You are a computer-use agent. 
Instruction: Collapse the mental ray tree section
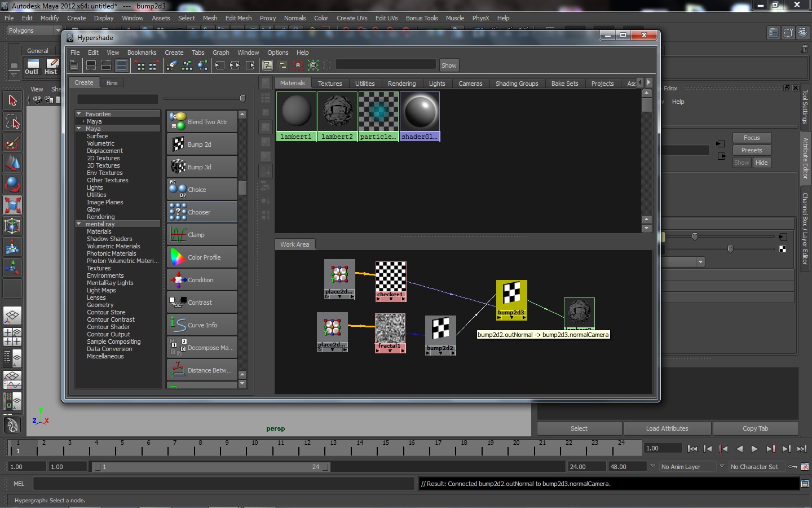79,224
